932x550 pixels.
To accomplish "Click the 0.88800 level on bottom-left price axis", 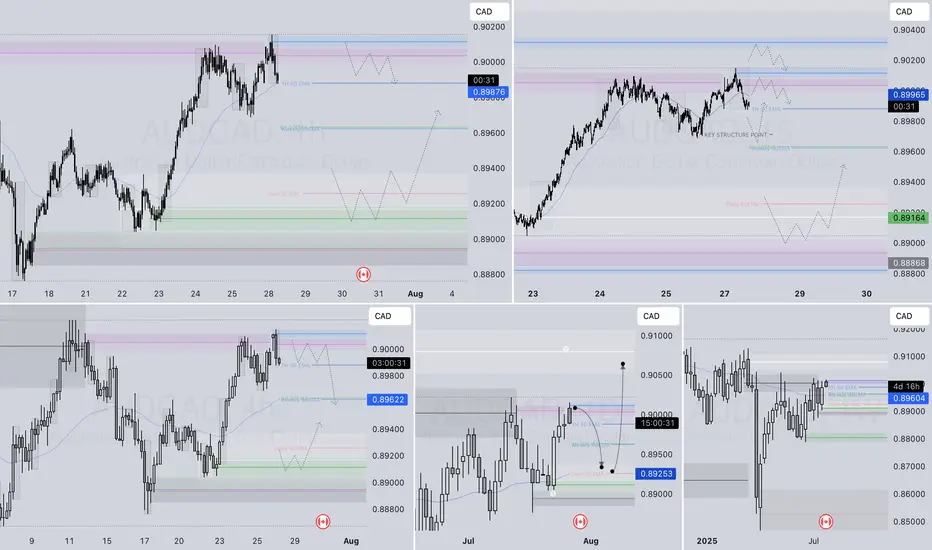I will pos(388,509).
